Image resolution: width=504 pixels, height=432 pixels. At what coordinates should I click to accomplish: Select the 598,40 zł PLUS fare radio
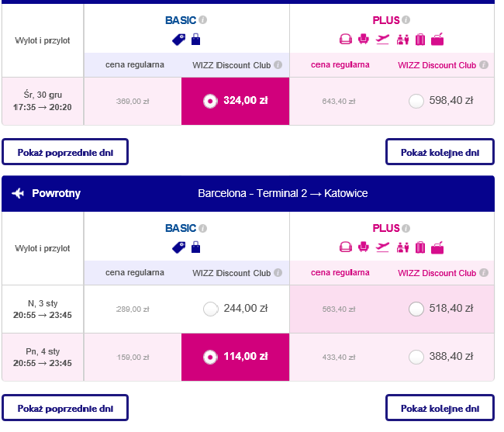click(x=416, y=101)
